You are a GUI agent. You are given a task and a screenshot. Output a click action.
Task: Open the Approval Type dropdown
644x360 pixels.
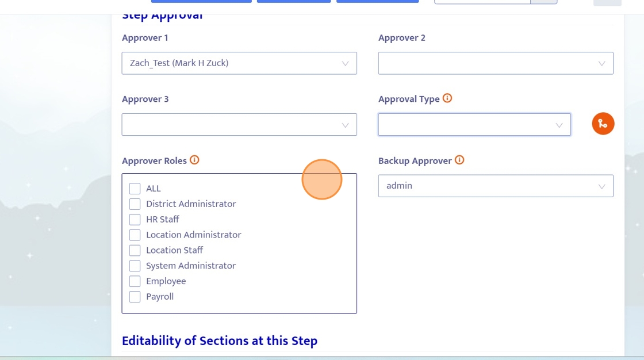pyautogui.click(x=474, y=125)
